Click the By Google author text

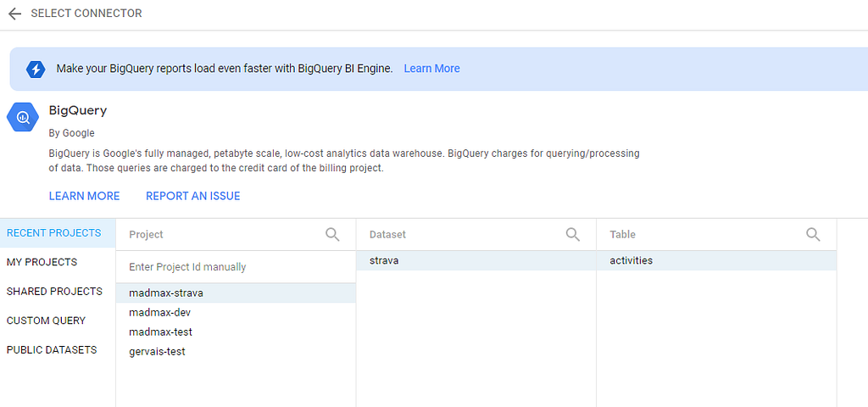71,133
